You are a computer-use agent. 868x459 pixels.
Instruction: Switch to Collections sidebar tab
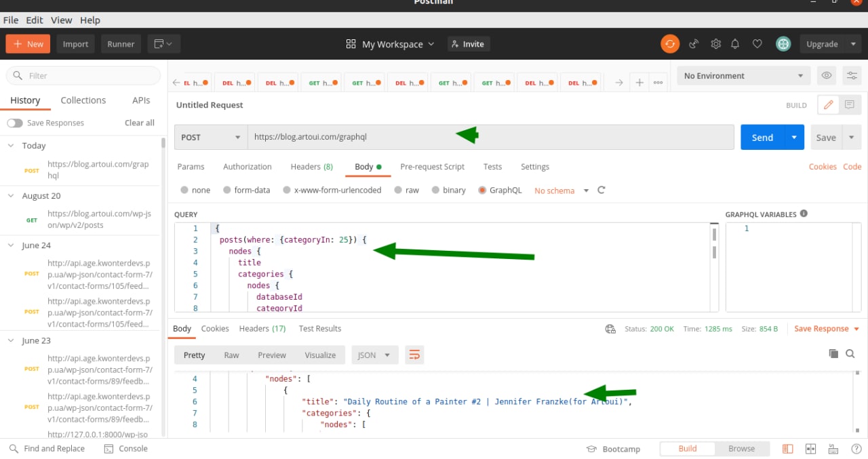(83, 100)
